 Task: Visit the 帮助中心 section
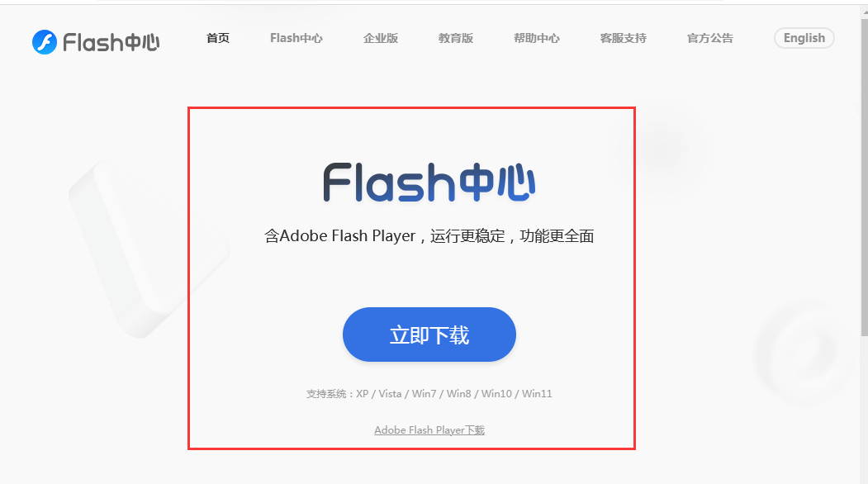click(x=537, y=38)
